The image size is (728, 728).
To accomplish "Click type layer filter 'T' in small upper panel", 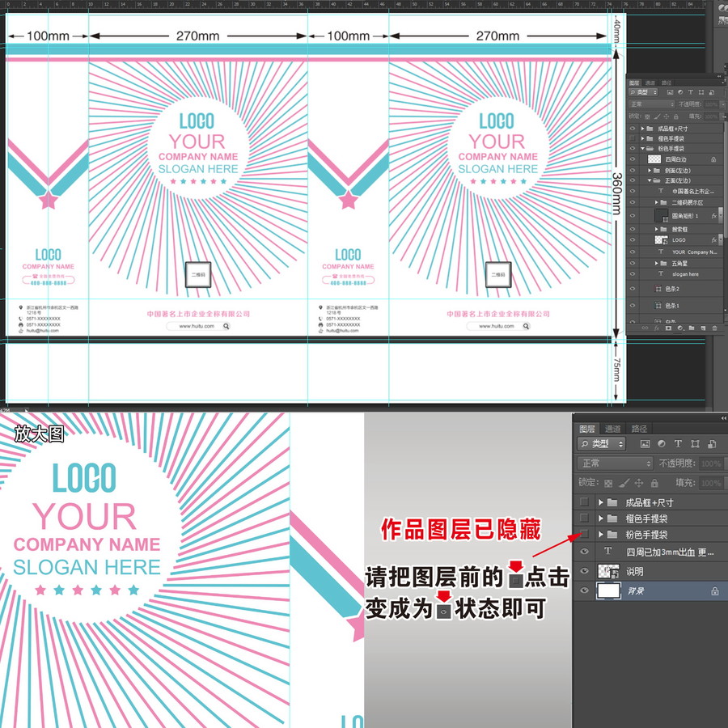I will (691, 92).
